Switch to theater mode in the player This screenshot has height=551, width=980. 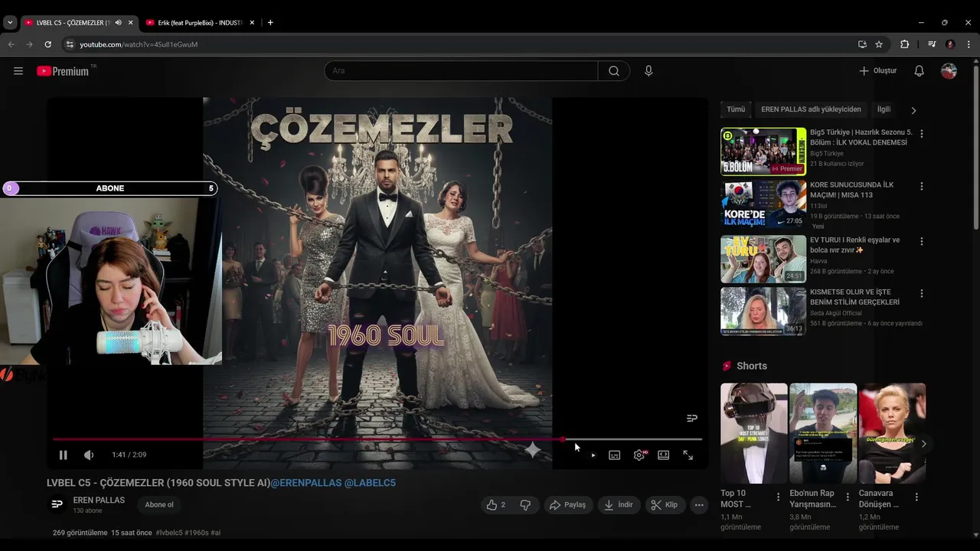tap(664, 455)
